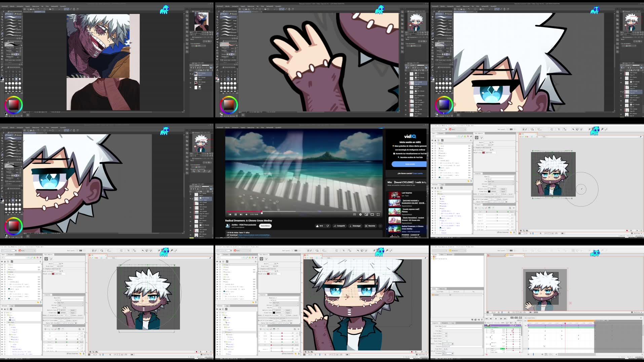644x362 pixels.
Task: Open the three-dot more actions under the video
Action: click(x=380, y=226)
